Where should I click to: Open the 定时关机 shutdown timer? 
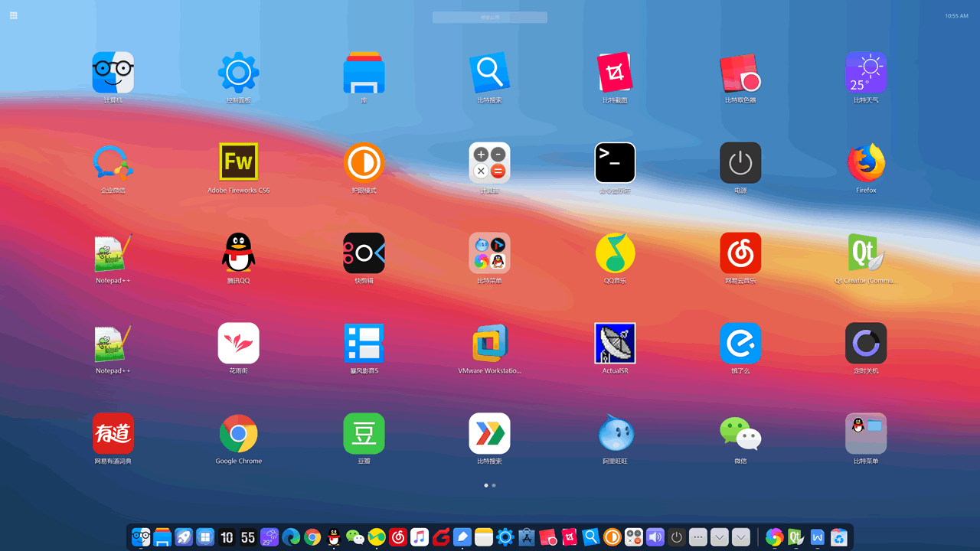coord(866,344)
